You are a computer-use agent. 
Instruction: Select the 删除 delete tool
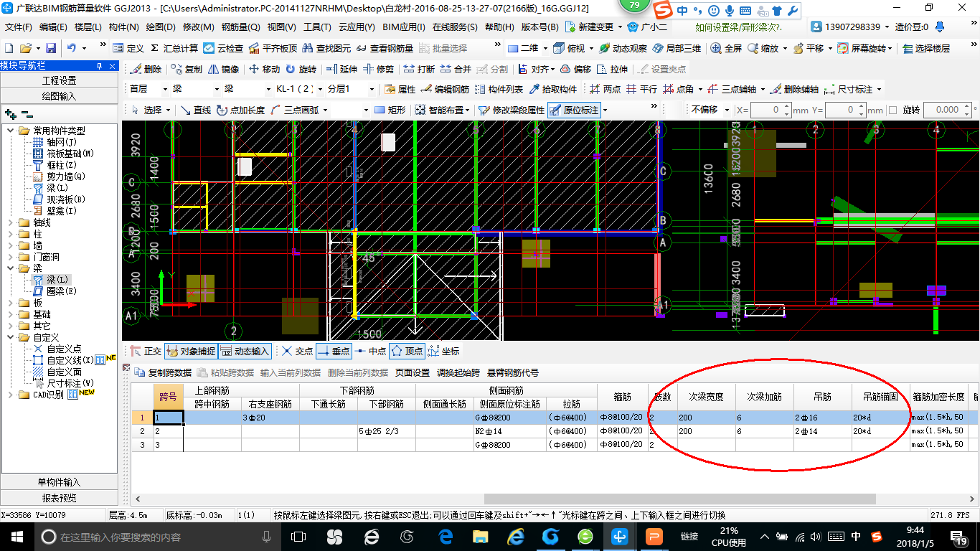(146, 69)
